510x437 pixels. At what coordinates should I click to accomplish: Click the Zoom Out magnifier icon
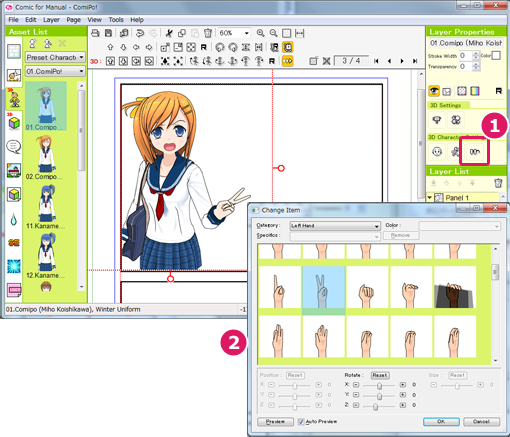(274, 33)
